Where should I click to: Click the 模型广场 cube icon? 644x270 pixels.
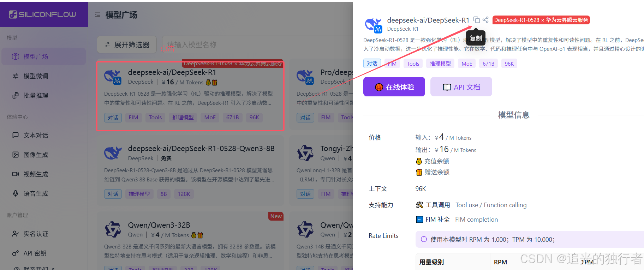tap(16, 56)
